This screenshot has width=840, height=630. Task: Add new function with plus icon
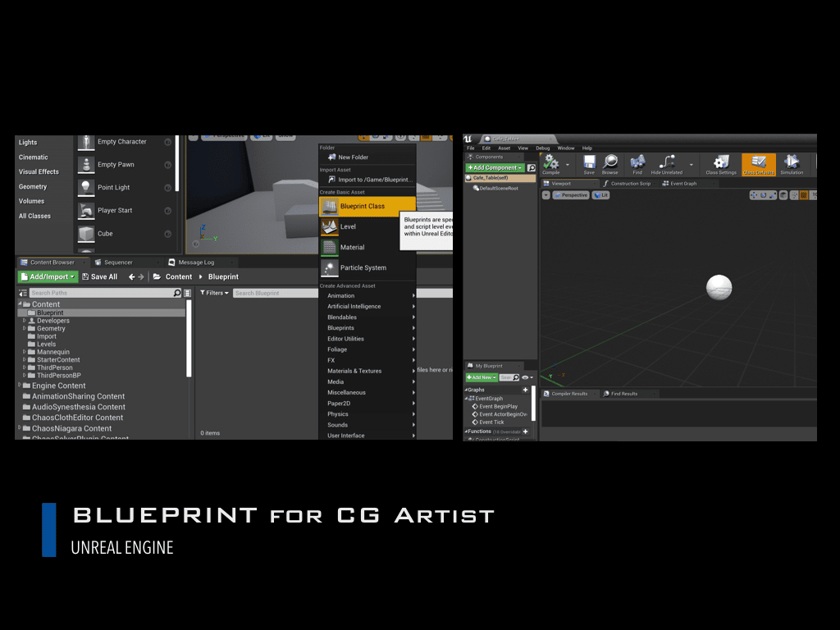[x=526, y=431]
